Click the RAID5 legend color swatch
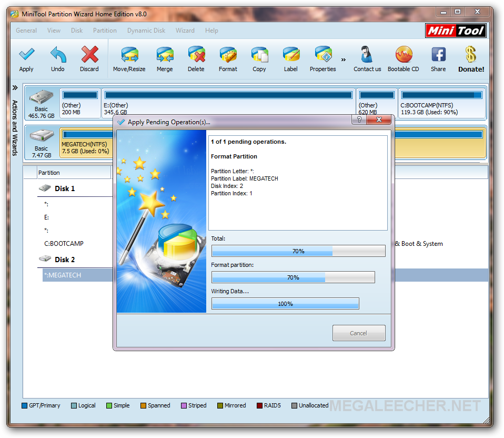This screenshot has height=438, width=504. tap(260, 405)
